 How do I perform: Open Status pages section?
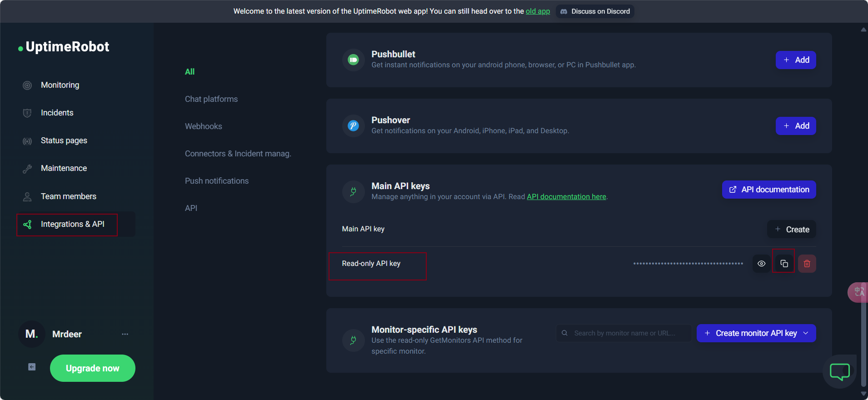[64, 140]
